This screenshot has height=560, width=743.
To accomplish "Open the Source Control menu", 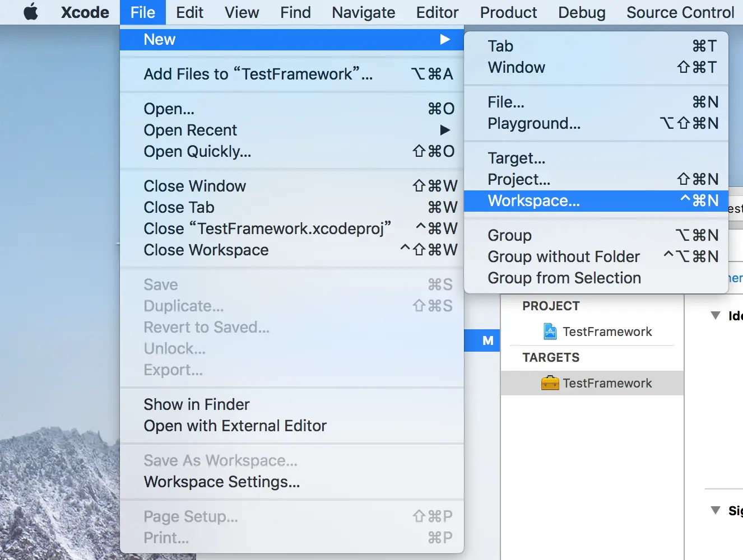I will (x=680, y=12).
